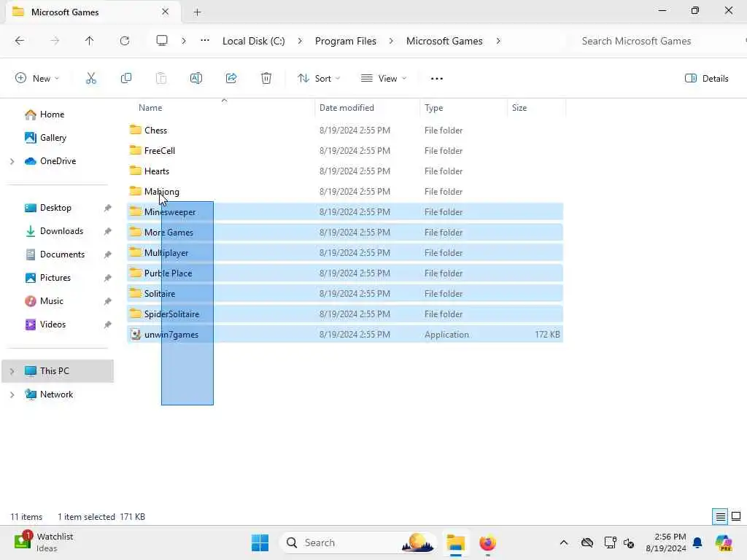Open the See more ellipsis menu
The height and width of the screenshot is (560, 747).
437,79
